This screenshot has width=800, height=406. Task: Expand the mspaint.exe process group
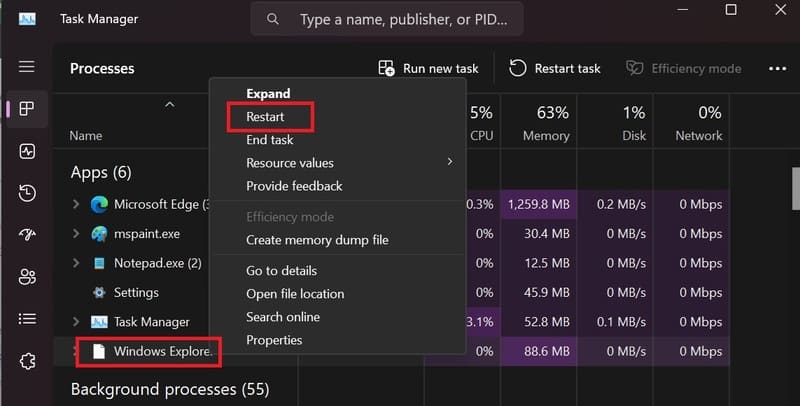point(76,234)
